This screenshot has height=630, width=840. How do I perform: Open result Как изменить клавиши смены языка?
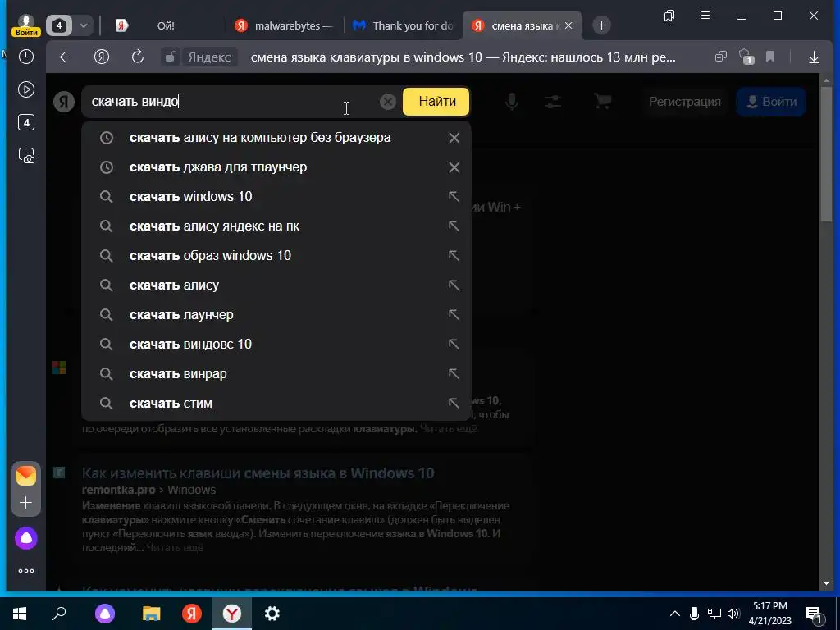pyautogui.click(x=258, y=473)
